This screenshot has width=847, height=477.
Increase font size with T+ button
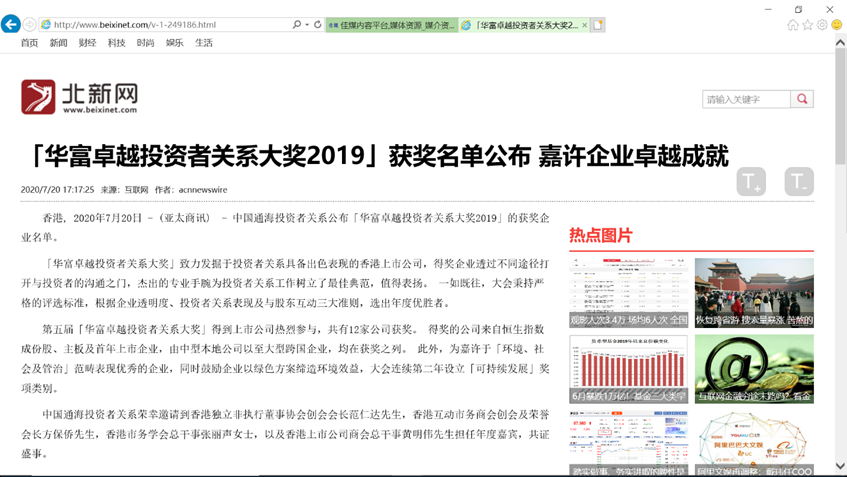[x=751, y=182]
